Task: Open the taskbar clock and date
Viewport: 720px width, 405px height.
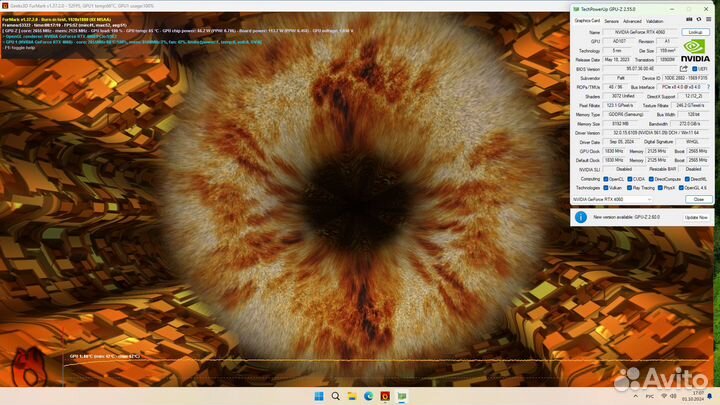Action: pyautogui.click(x=692, y=396)
